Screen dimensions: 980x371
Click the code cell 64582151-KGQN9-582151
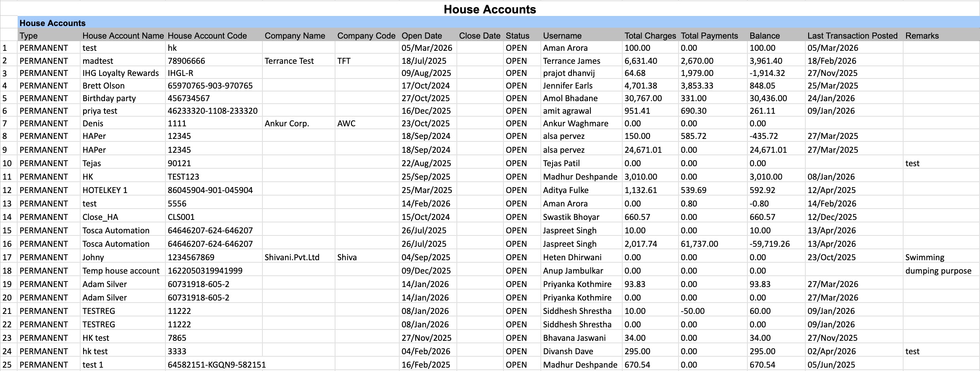tap(217, 365)
